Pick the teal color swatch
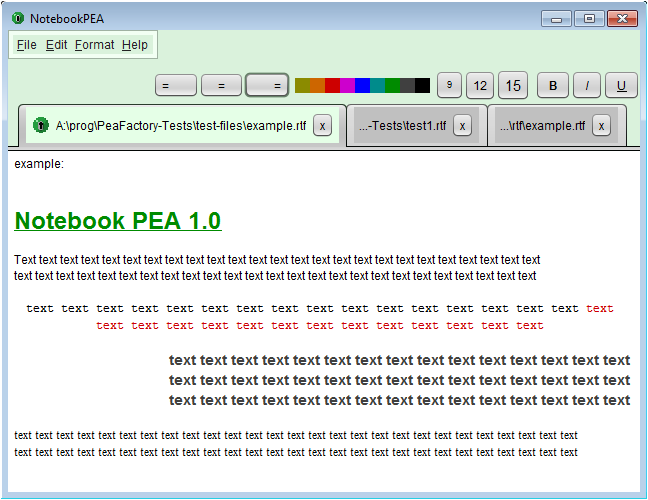 (x=377, y=86)
